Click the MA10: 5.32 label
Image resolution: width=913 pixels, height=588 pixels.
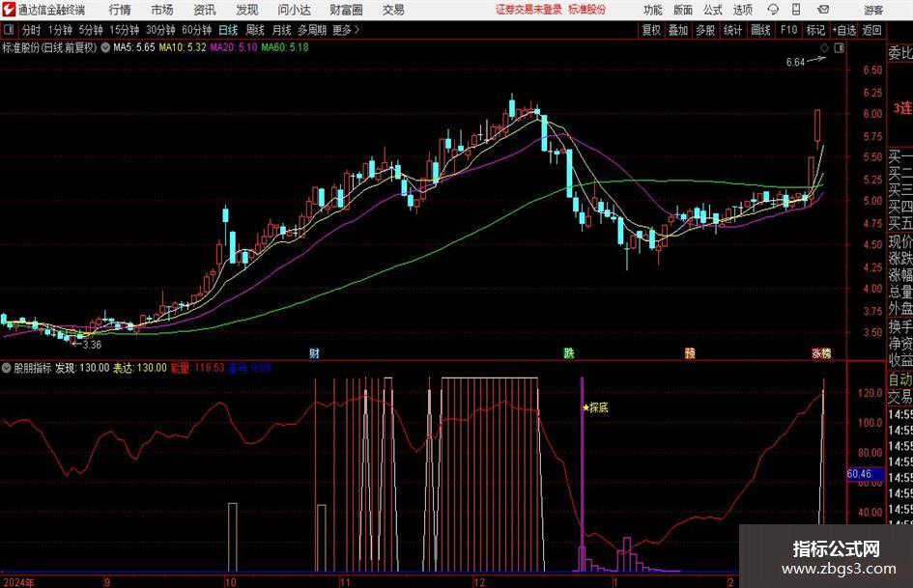tap(183, 47)
